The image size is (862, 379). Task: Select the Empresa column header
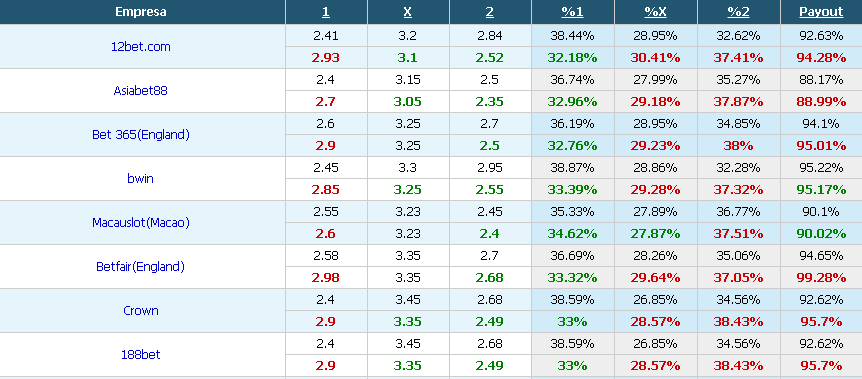(x=141, y=12)
